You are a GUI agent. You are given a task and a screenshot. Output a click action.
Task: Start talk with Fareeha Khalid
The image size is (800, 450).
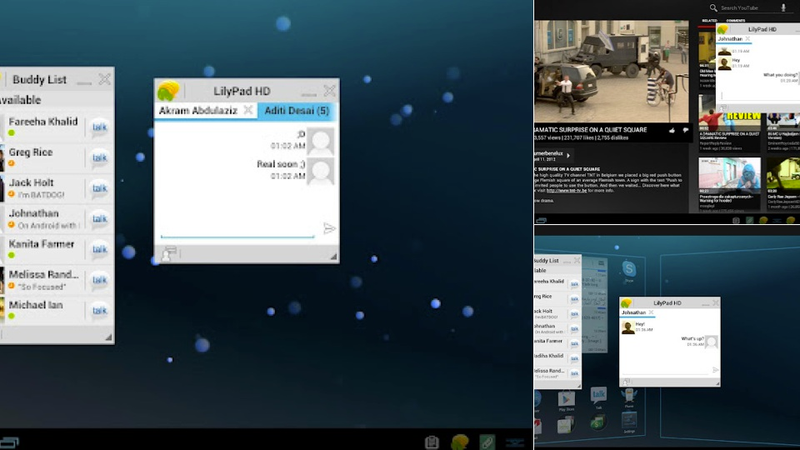tap(99, 127)
